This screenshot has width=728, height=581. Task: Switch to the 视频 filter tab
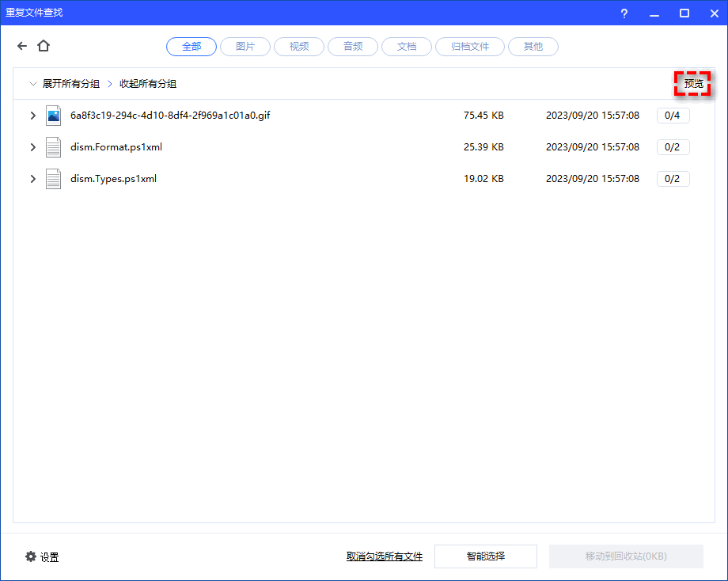click(299, 47)
